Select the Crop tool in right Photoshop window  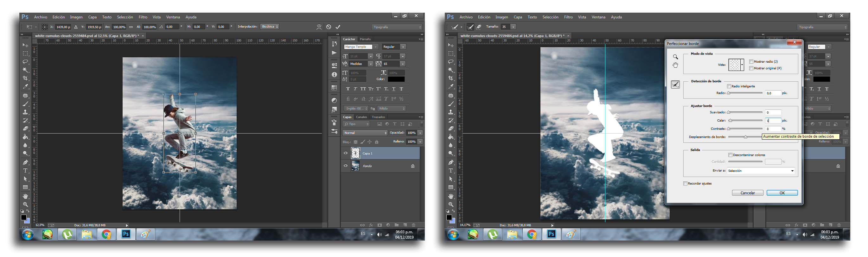tap(451, 78)
